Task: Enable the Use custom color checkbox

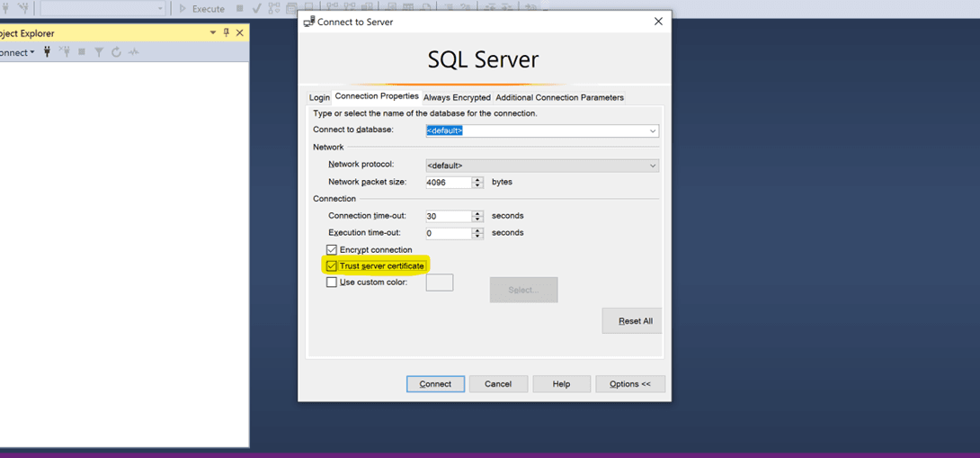Action: (x=332, y=283)
